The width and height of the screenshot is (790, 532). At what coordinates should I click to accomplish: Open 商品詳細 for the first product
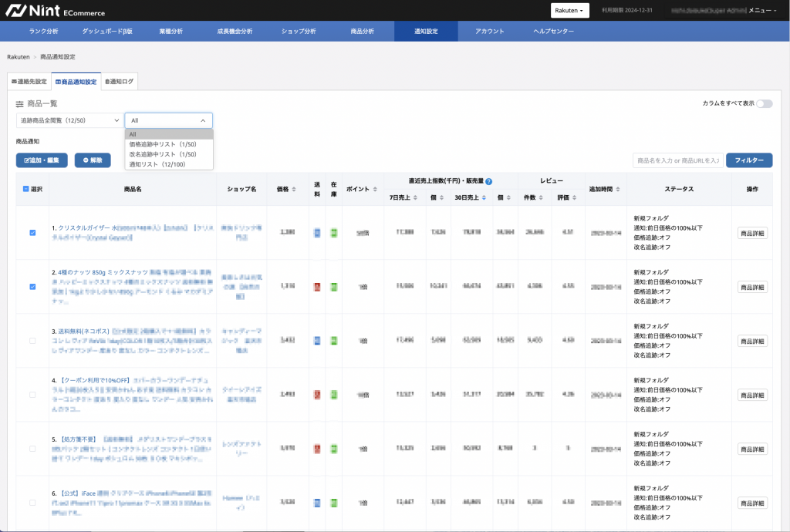pos(752,233)
